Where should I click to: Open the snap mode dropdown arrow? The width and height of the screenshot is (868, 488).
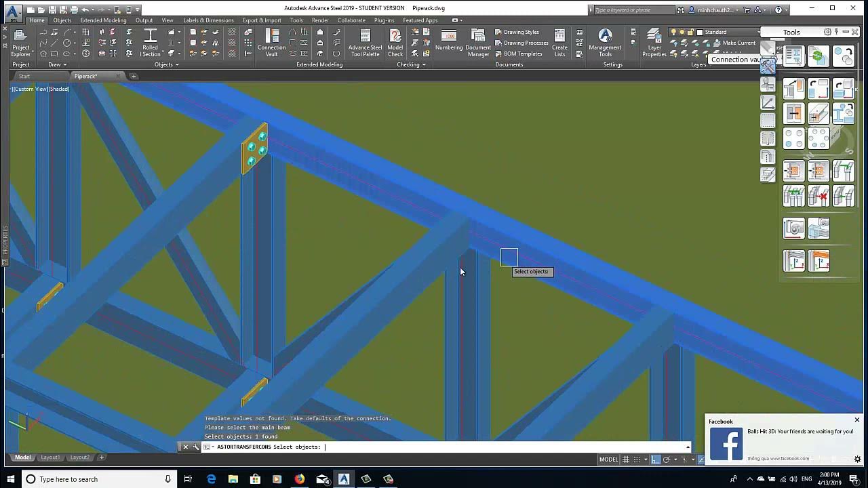[645, 459]
